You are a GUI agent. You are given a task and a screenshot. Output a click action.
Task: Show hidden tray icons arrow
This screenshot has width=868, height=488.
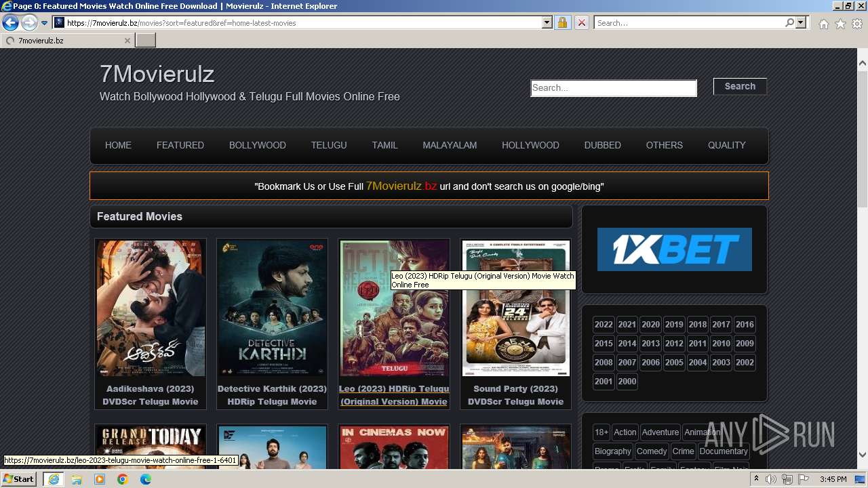tap(757, 479)
